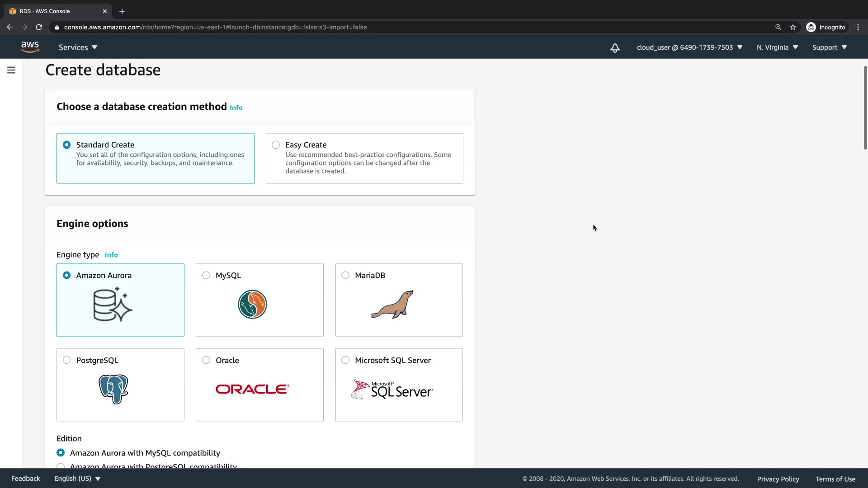The width and height of the screenshot is (868, 488).
Task: Click the page vertical scrollbar
Action: [865, 108]
